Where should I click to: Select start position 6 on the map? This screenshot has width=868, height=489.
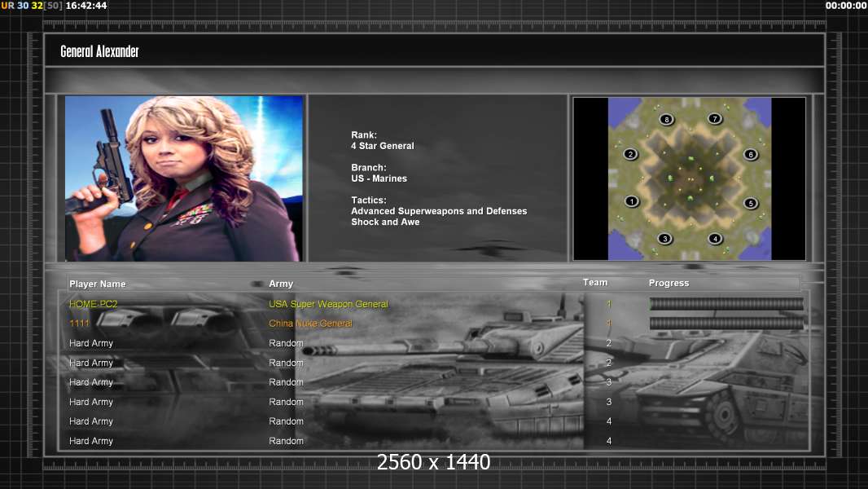click(751, 155)
